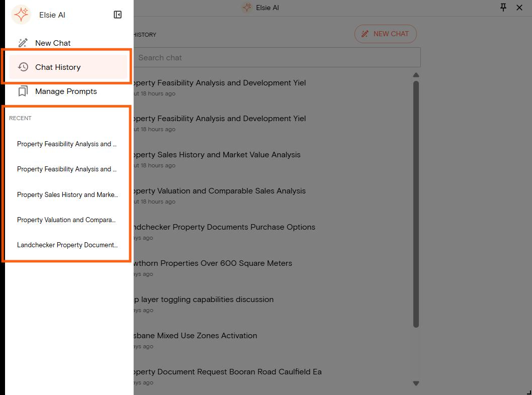Click the Elsie AI sparkle logo in sidebar
The image size is (532, 395).
(21, 15)
